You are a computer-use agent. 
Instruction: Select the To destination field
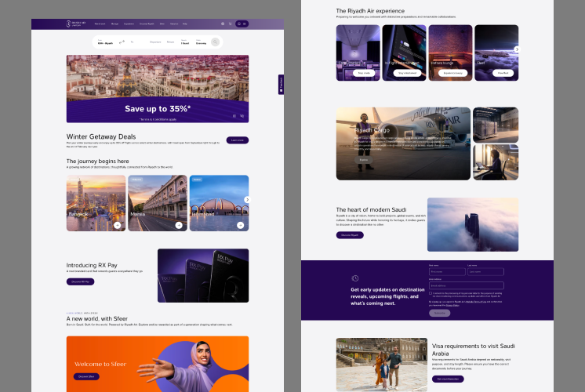coord(132,42)
